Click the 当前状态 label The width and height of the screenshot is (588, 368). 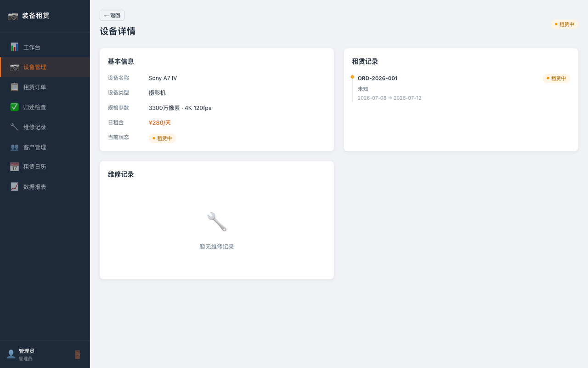119,137
